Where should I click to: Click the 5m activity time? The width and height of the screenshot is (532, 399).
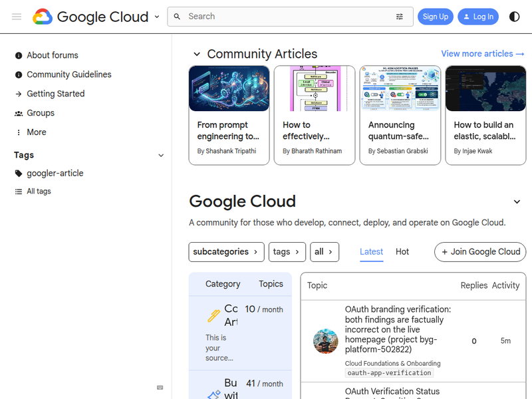point(505,341)
